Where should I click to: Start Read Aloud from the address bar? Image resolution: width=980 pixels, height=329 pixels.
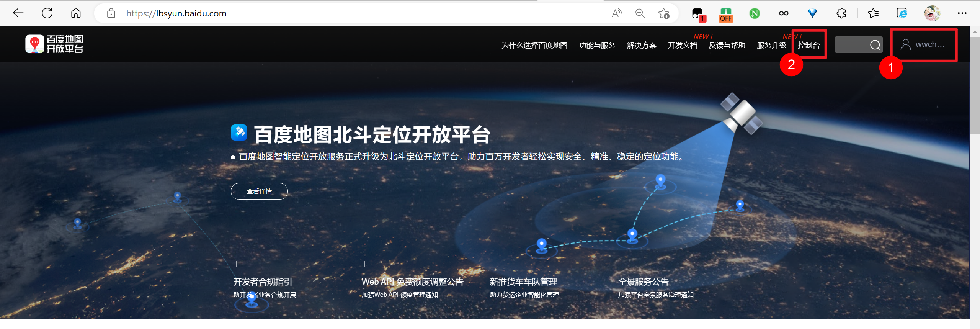(617, 13)
